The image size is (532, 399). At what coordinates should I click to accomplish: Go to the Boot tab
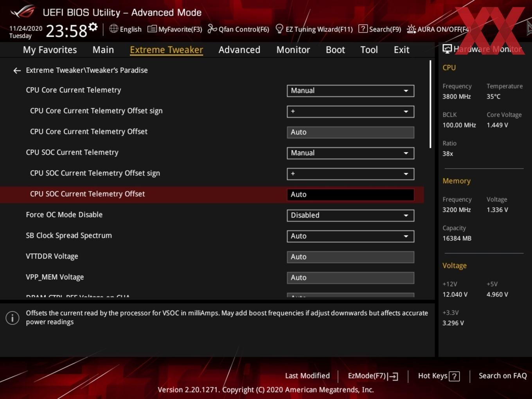(335, 50)
